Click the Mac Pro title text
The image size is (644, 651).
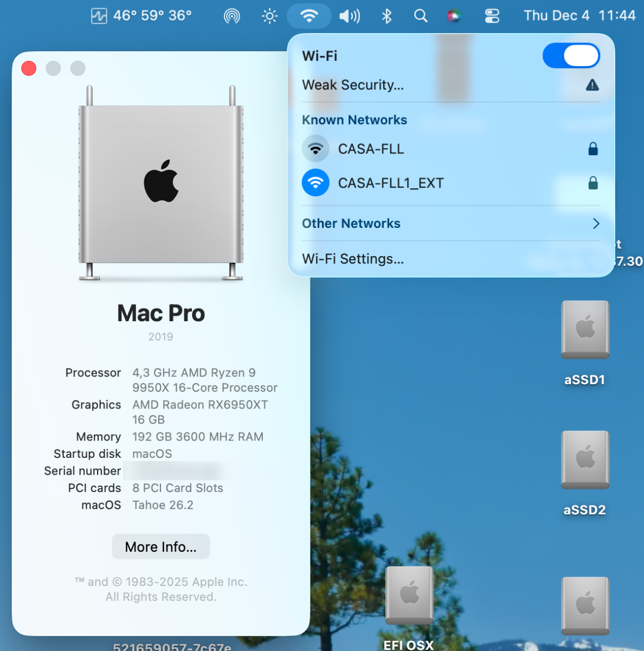coord(161,313)
